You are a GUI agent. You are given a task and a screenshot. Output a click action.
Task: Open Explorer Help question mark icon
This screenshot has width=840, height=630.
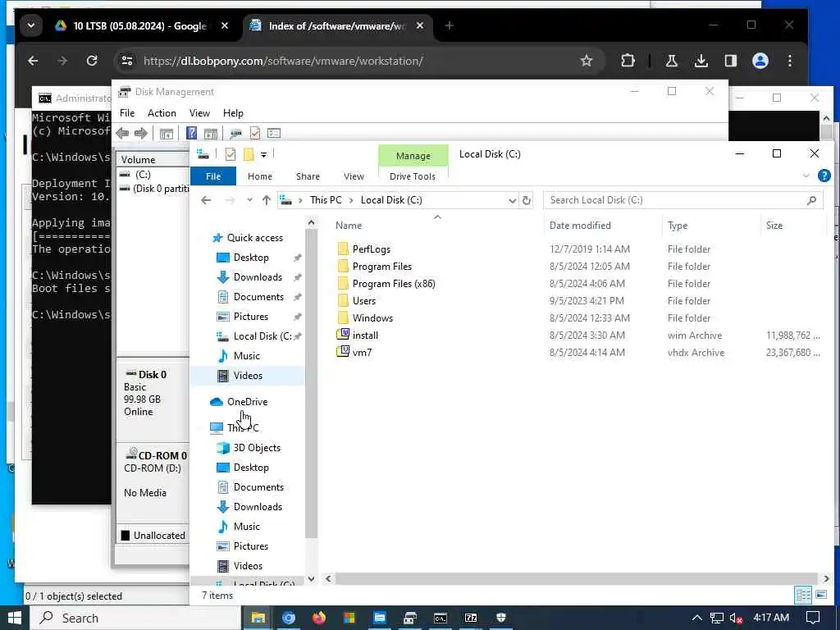pyautogui.click(x=824, y=176)
